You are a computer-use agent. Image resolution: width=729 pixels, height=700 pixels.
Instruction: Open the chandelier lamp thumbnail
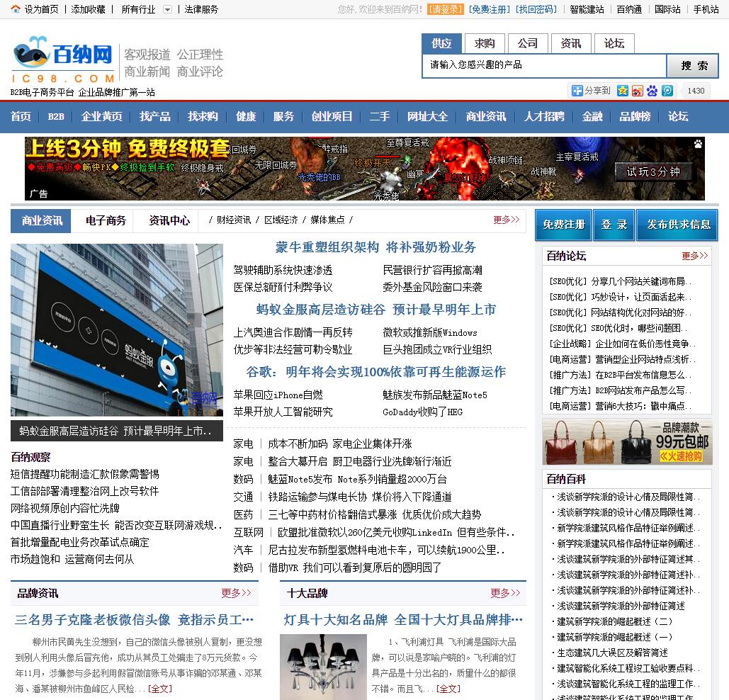click(x=324, y=667)
